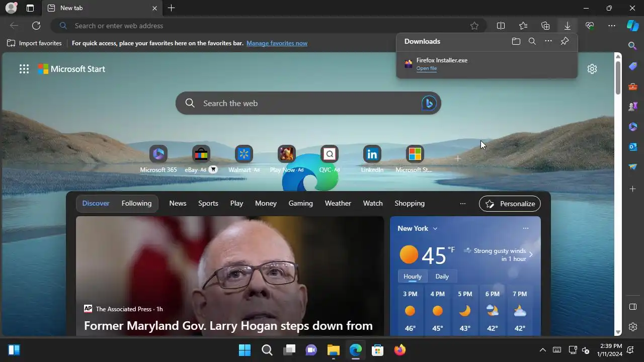Close the New tab

[154, 8]
